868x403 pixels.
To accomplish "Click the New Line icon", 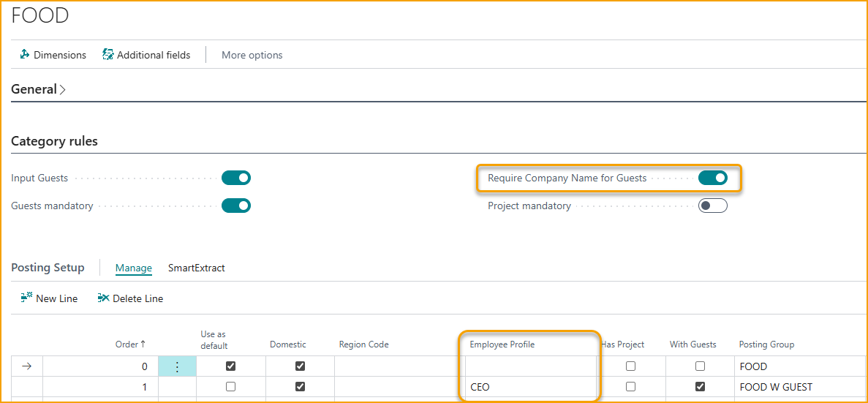I will coord(27,298).
